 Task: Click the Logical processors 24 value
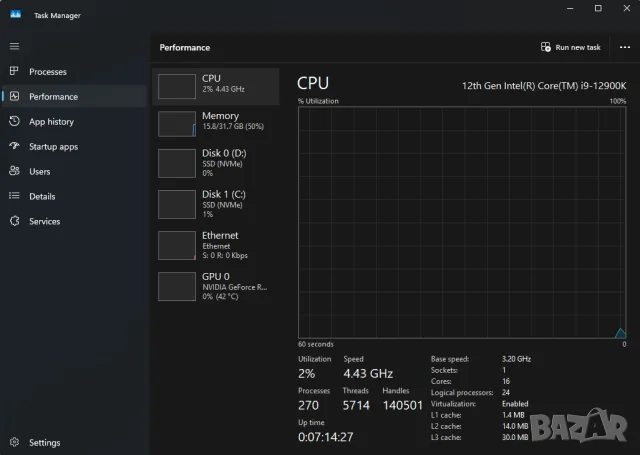(506, 392)
